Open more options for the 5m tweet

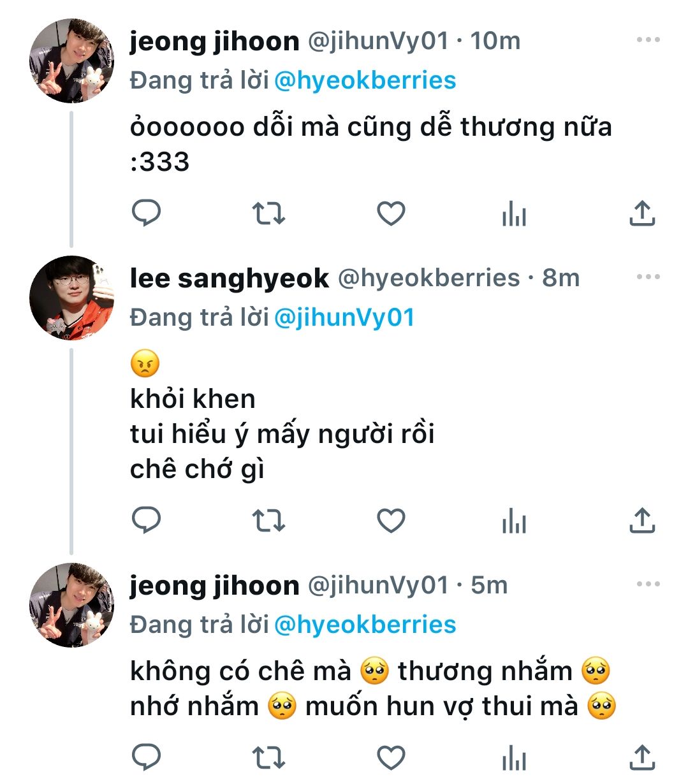point(648,584)
